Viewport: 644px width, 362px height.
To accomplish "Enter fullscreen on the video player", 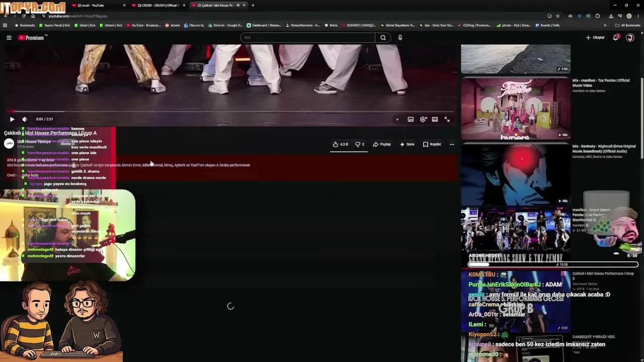I will 447,119.
